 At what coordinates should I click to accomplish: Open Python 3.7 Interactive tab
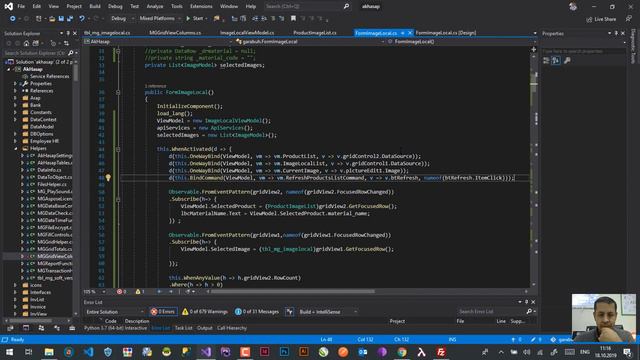tap(116, 328)
